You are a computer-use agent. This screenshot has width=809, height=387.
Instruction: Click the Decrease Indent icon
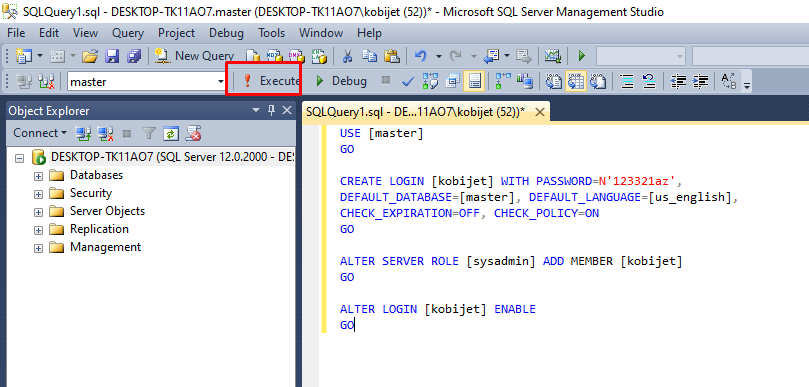click(x=677, y=81)
